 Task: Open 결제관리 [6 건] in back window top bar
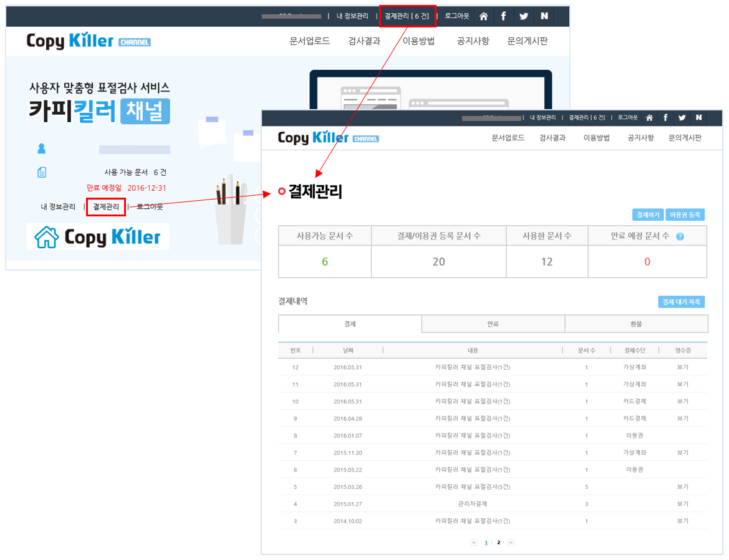pyautogui.click(x=407, y=16)
